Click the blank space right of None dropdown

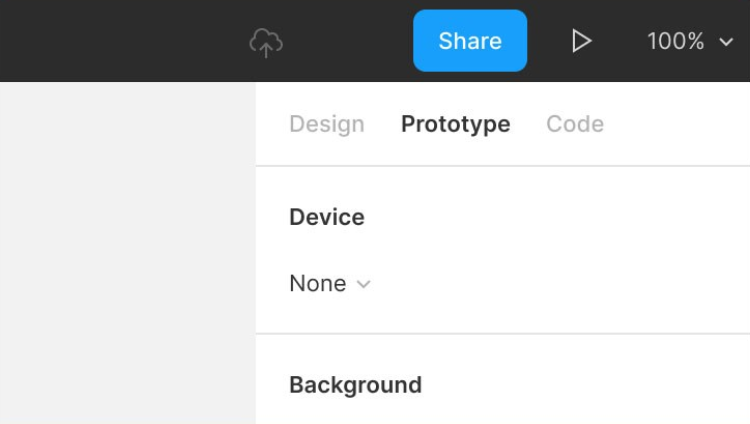click(x=560, y=283)
